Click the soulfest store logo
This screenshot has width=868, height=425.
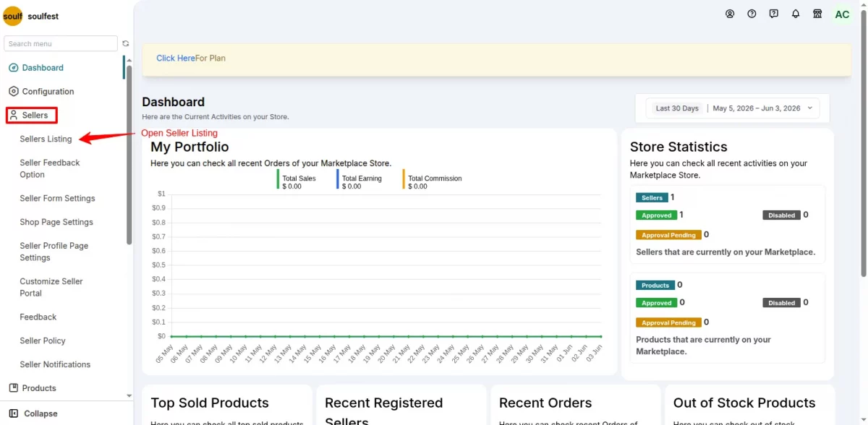tap(13, 16)
